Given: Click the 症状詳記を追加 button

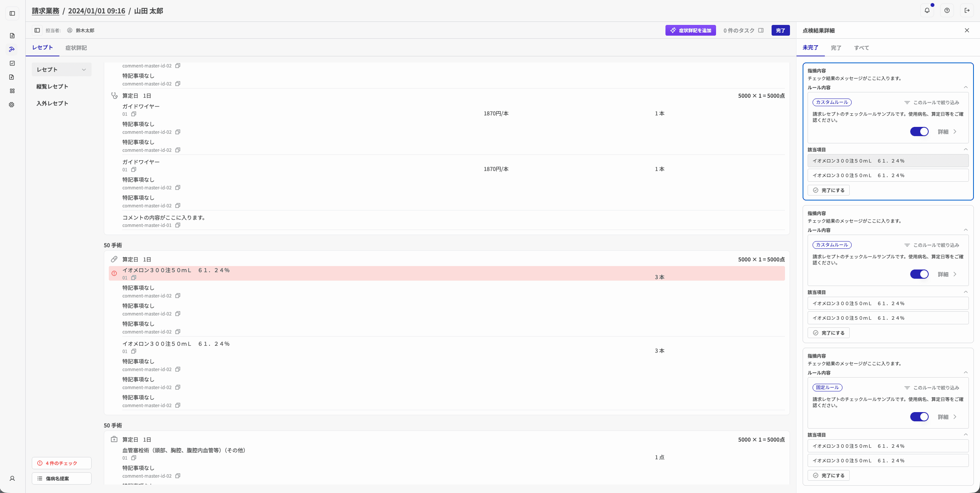Looking at the screenshot, I should [690, 30].
